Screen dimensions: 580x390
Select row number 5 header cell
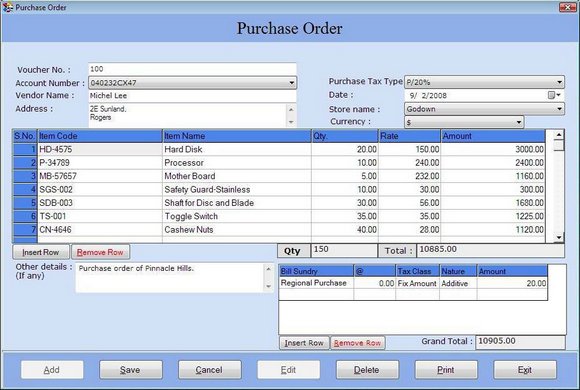25,203
